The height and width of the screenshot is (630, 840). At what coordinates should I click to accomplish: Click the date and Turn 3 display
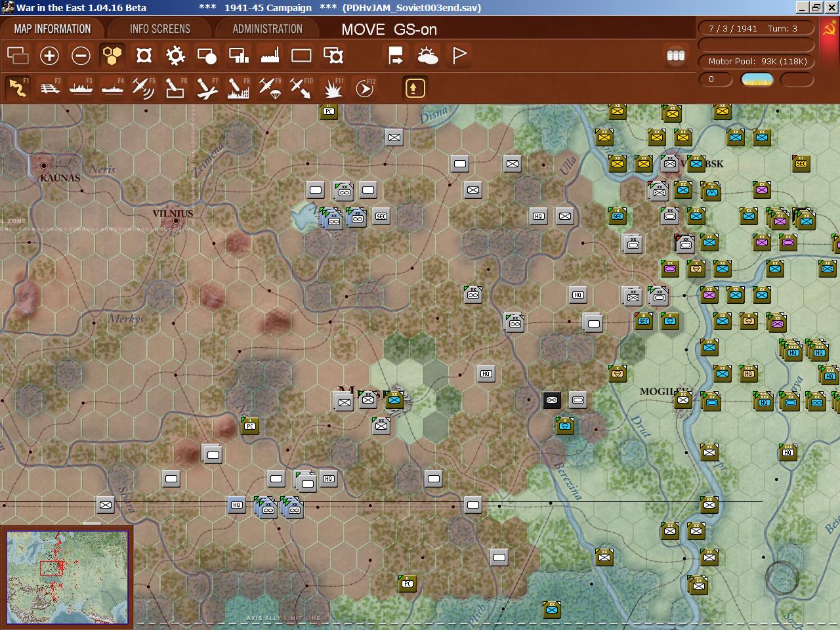coord(756,29)
